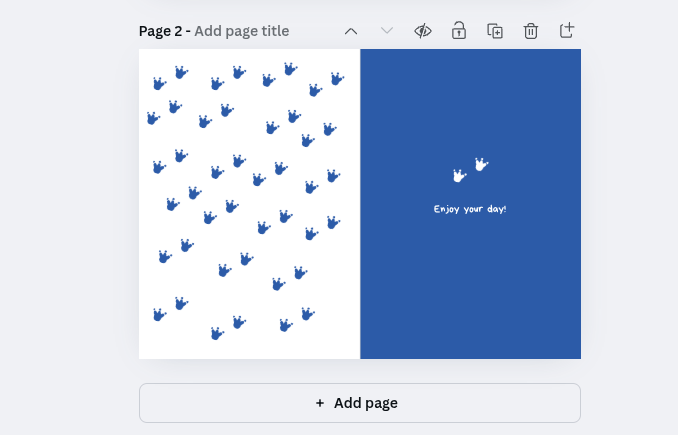Move Page 2 up with chevron arrow
The height and width of the screenshot is (435, 678).
tap(351, 31)
